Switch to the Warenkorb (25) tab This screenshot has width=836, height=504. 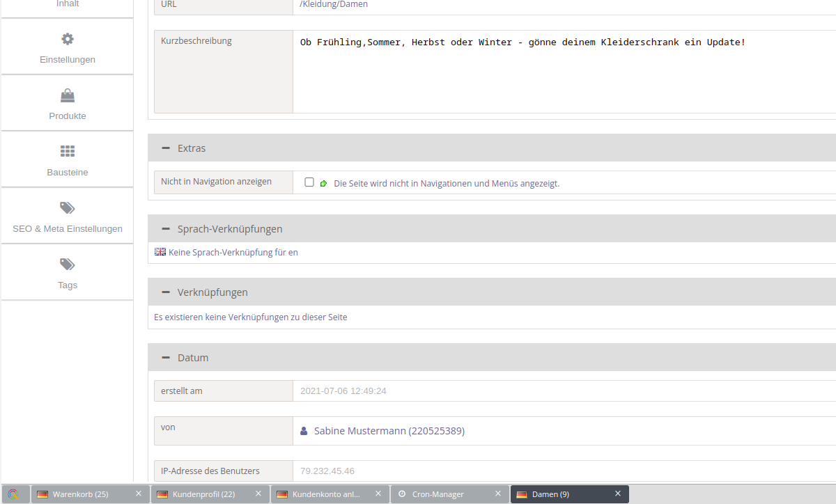[81, 494]
